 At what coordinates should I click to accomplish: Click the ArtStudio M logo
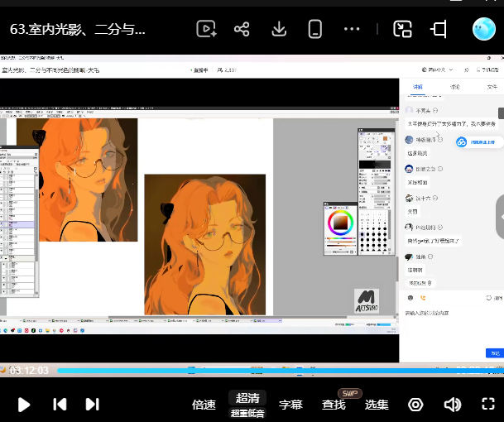click(367, 301)
